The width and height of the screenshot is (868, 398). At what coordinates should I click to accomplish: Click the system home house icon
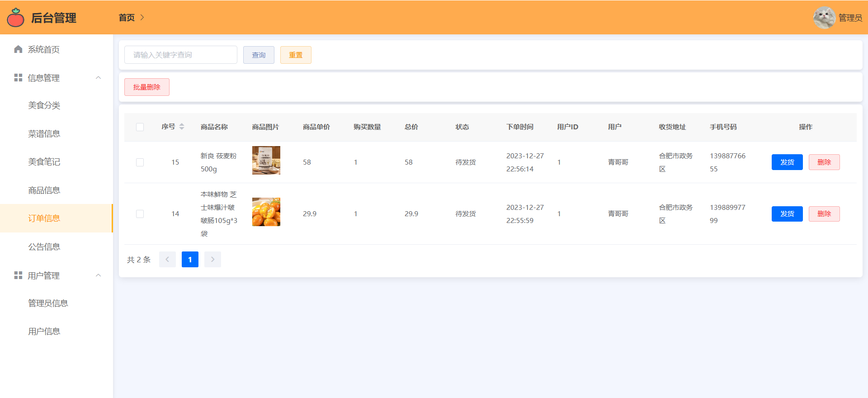coord(18,49)
